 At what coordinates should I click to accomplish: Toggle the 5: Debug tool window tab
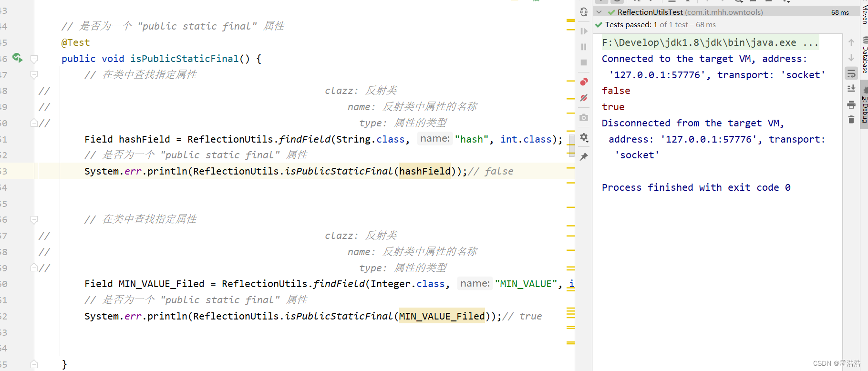(x=864, y=104)
